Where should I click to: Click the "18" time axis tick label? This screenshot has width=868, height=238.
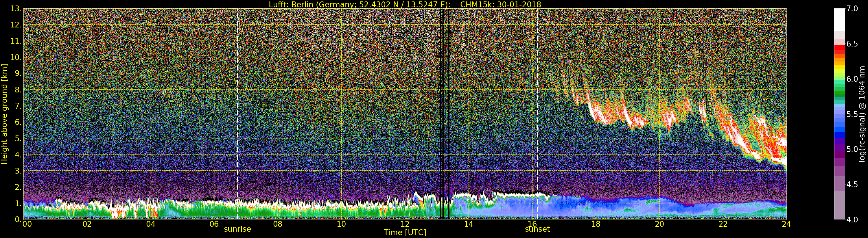(596, 224)
